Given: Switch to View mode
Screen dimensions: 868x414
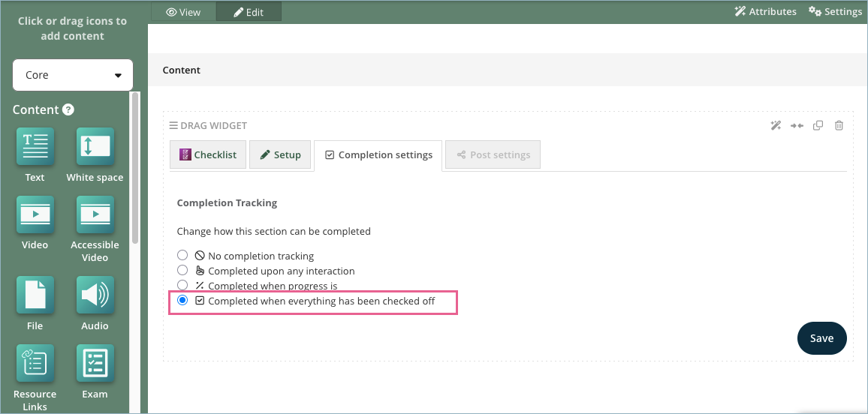Looking at the screenshot, I should tap(183, 11).
